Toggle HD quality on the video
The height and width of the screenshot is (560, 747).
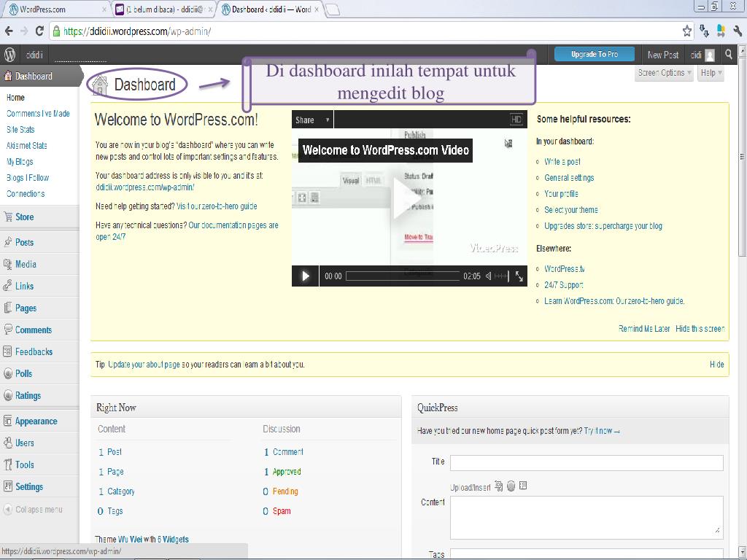click(516, 120)
